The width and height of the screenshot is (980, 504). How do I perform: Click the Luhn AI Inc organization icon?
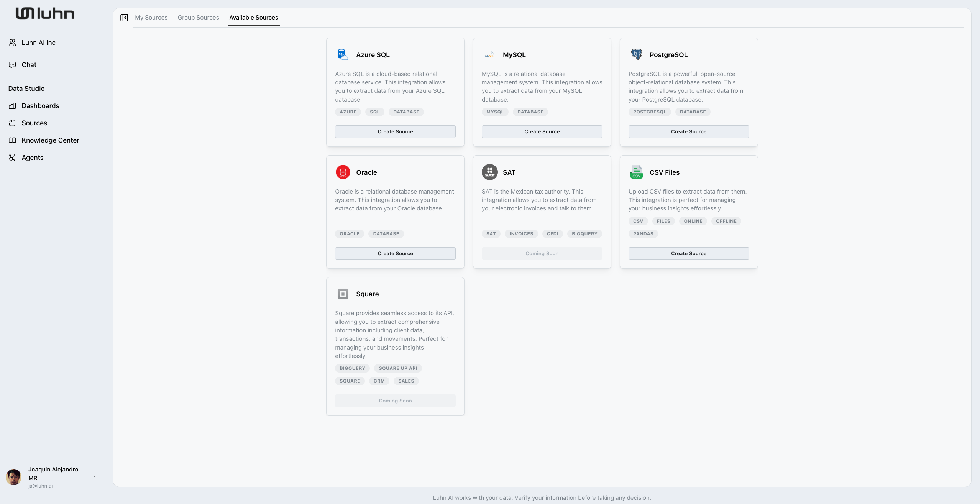tap(12, 43)
